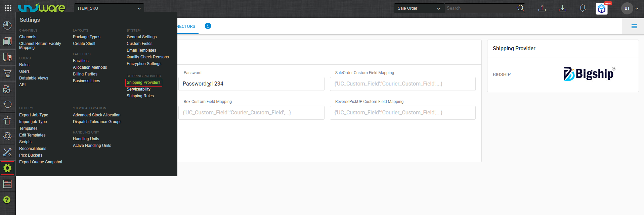The height and width of the screenshot is (215, 644).
Task: Open Active Handling Units
Action: point(92,146)
